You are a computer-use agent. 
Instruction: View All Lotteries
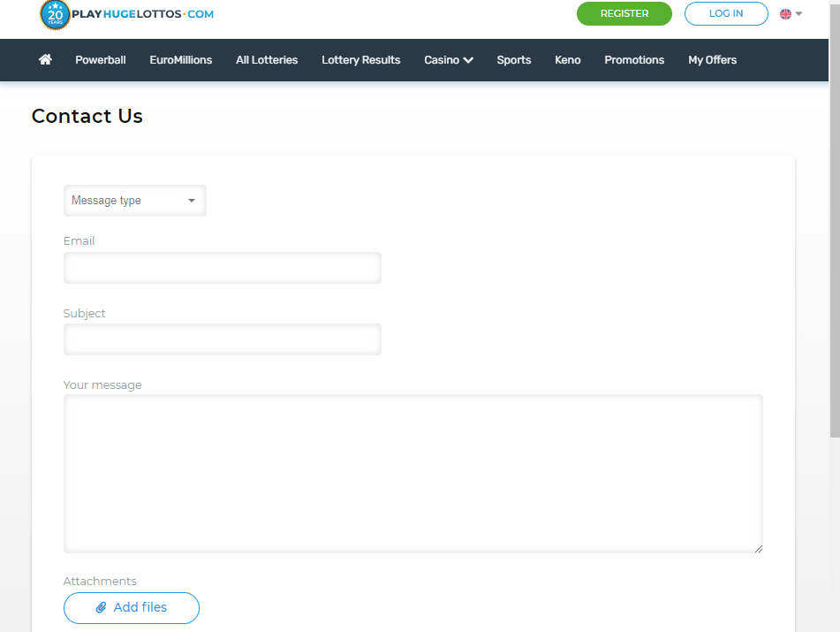pos(267,60)
